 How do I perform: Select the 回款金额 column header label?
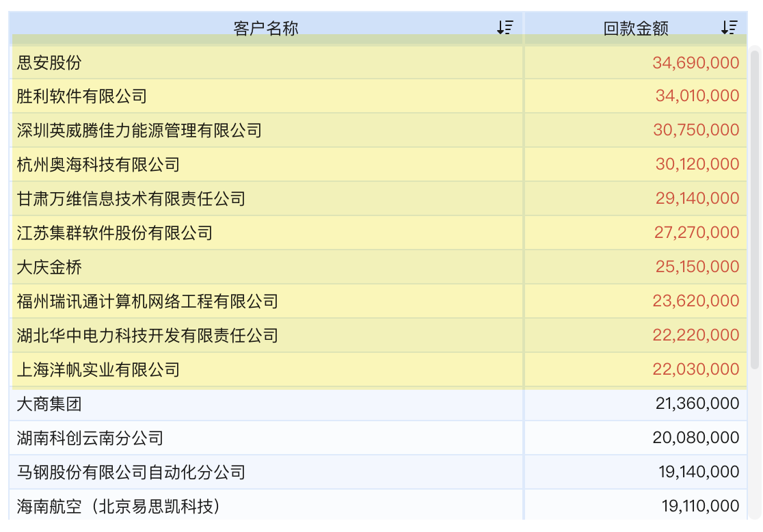(636, 28)
